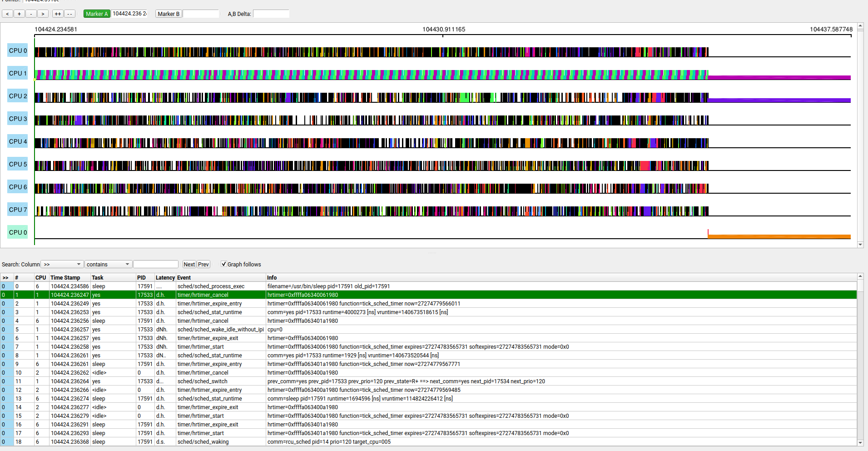Open the search Column dropdown
The width and height of the screenshot is (868, 451).
pyautogui.click(x=62, y=265)
